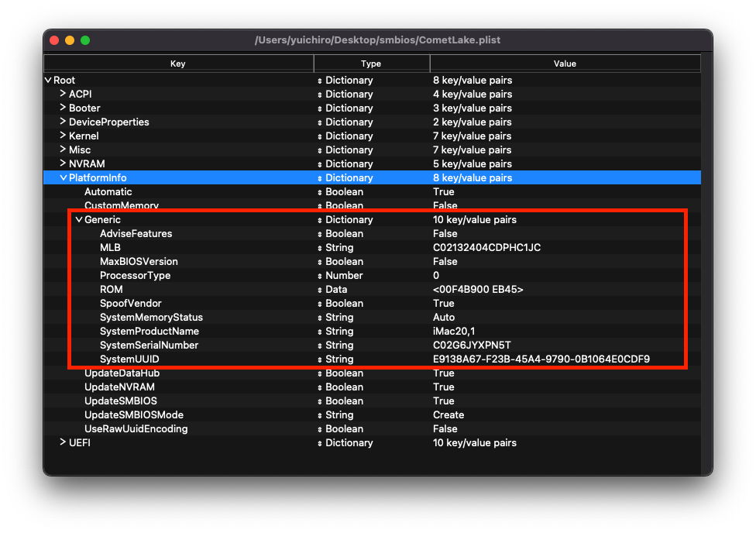Select the SystemSerialNumber value C02G6JYXPN5T
Screen dimensions: 756x533
[x=472, y=346]
